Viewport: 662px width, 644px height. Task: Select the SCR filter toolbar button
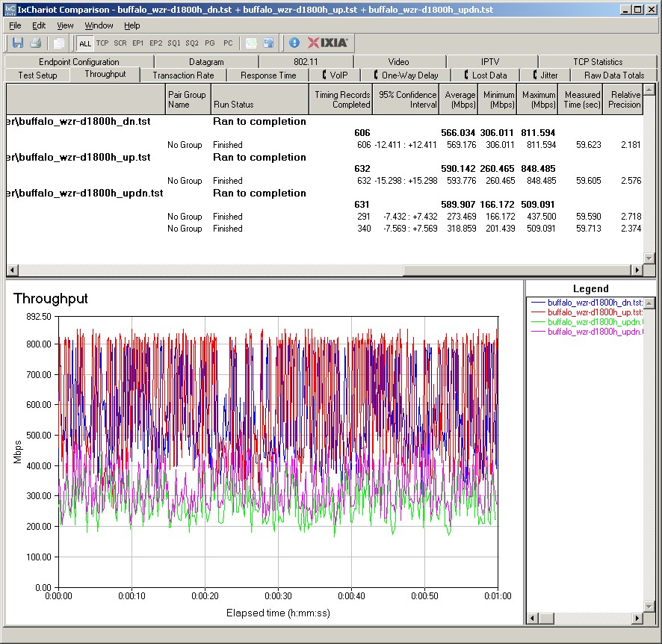pyautogui.click(x=120, y=43)
